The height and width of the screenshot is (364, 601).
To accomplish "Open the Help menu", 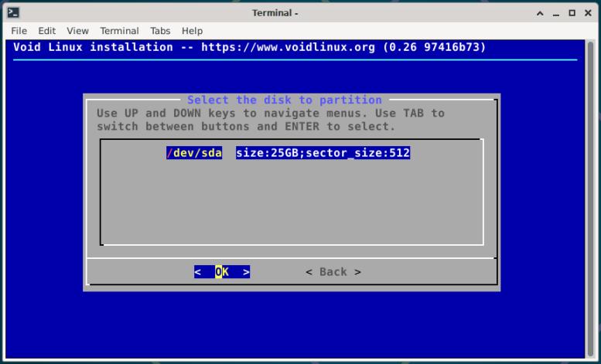I will (x=192, y=31).
